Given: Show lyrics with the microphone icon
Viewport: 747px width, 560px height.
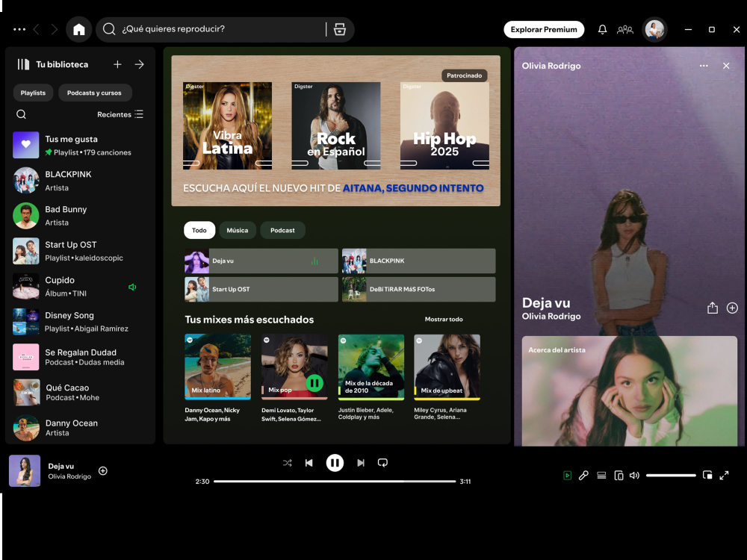Looking at the screenshot, I should point(583,475).
